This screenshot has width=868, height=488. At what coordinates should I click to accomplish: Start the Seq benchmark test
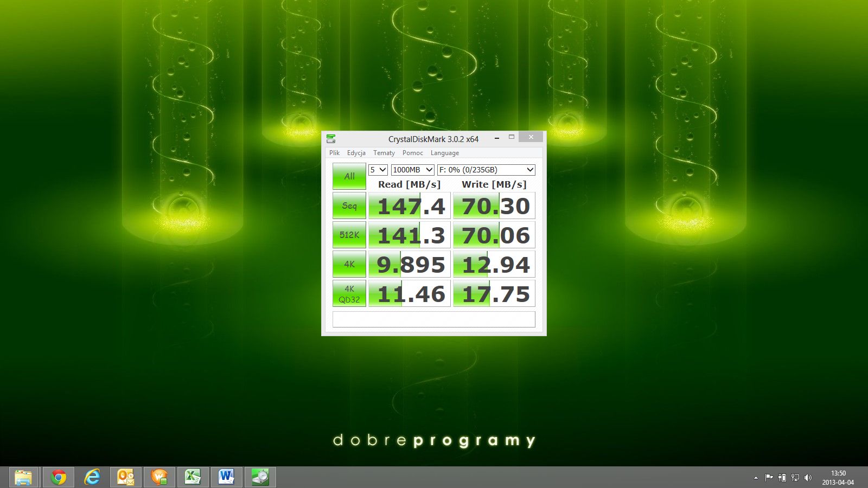click(349, 206)
